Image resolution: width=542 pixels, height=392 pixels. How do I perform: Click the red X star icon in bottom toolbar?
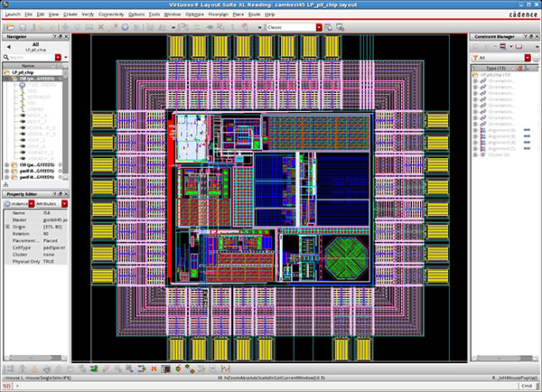coord(154,369)
